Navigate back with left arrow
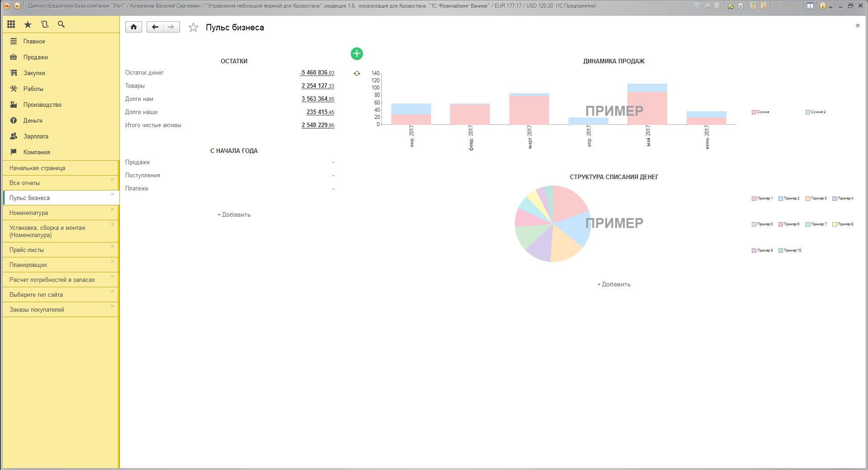The width and height of the screenshot is (868, 470). point(155,27)
